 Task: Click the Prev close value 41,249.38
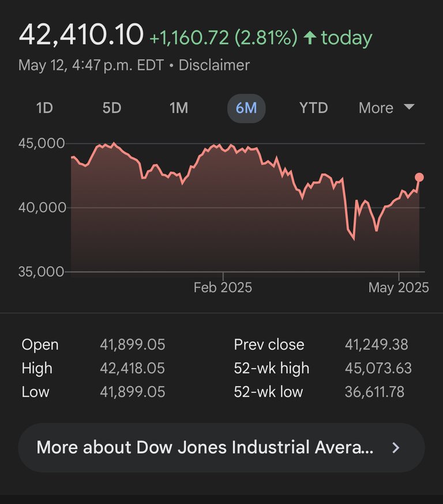coord(376,345)
